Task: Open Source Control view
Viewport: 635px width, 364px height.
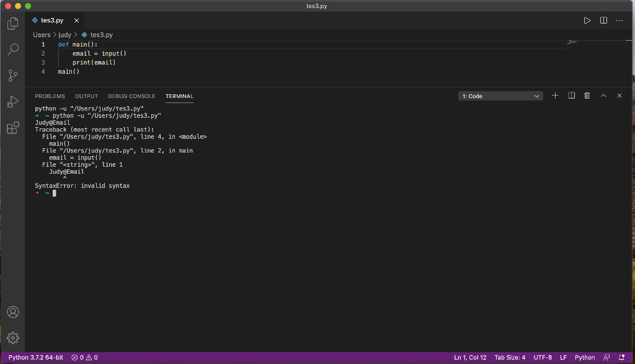Action: point(12,75)
